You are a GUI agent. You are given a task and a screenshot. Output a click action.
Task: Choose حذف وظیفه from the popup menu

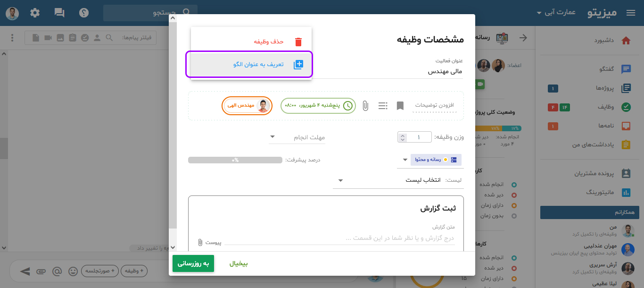tap(269, 42)
